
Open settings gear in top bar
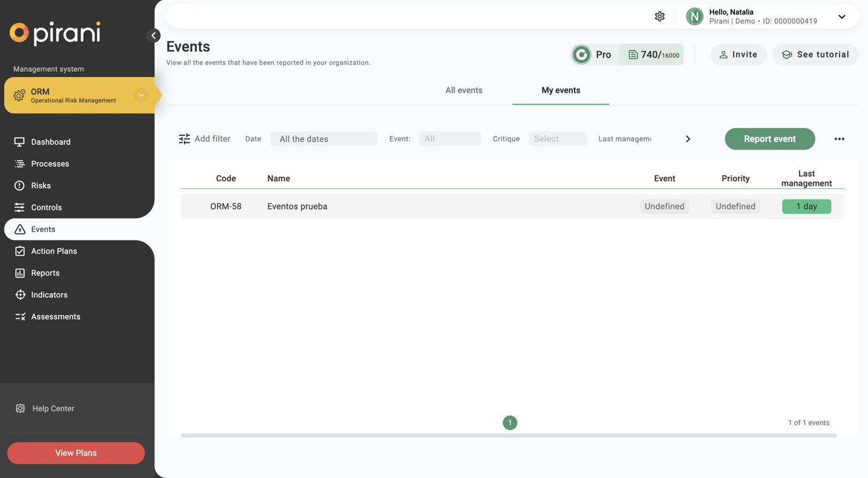click(x=660, y=16)
